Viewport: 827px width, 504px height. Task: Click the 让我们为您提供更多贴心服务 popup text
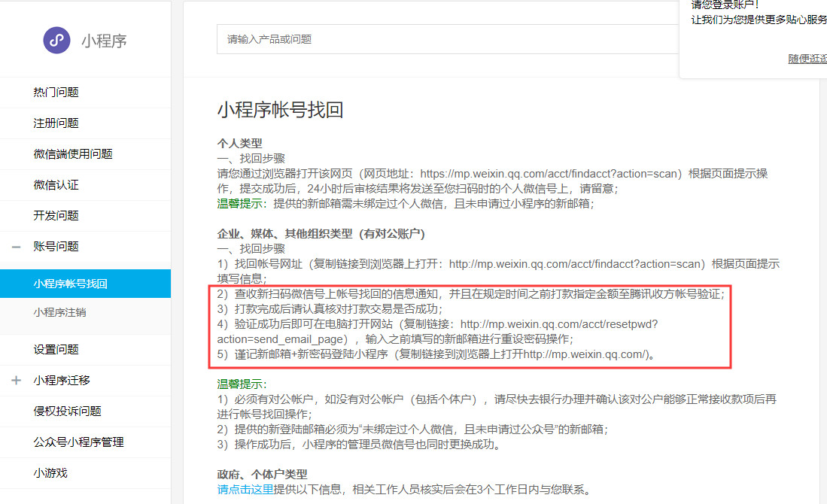click(759, 20)
